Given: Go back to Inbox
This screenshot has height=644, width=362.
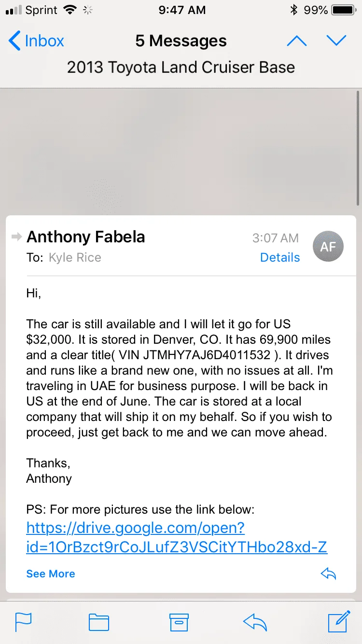Looking at the screenshot, I should click(x=36, y=41).
